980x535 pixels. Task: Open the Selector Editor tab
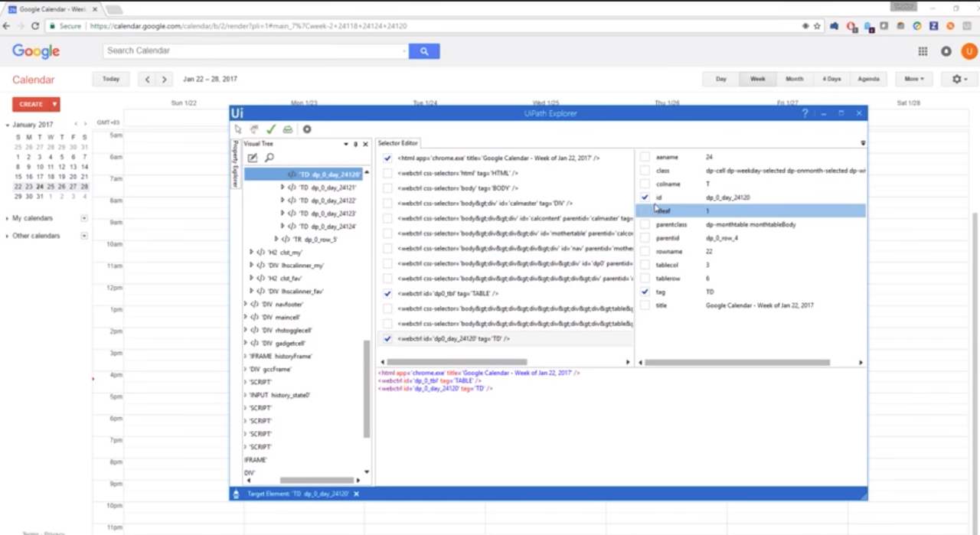(398, 143)
